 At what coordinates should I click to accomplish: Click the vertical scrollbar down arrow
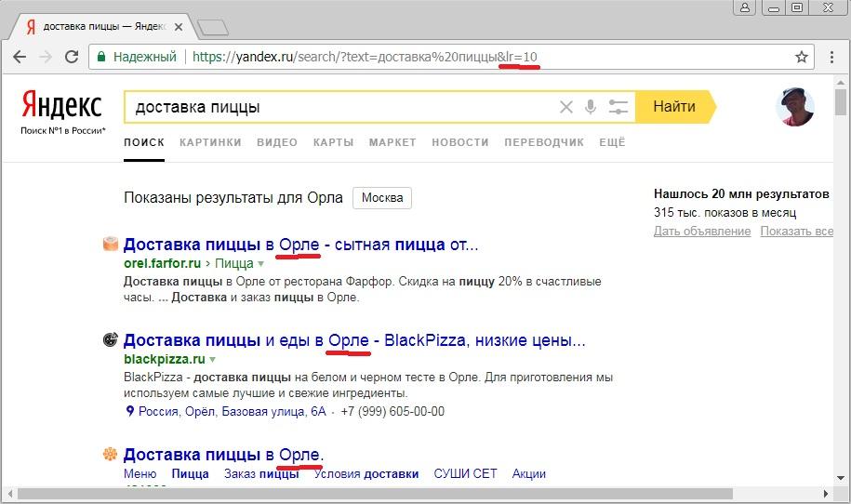(x=841, y=479)
